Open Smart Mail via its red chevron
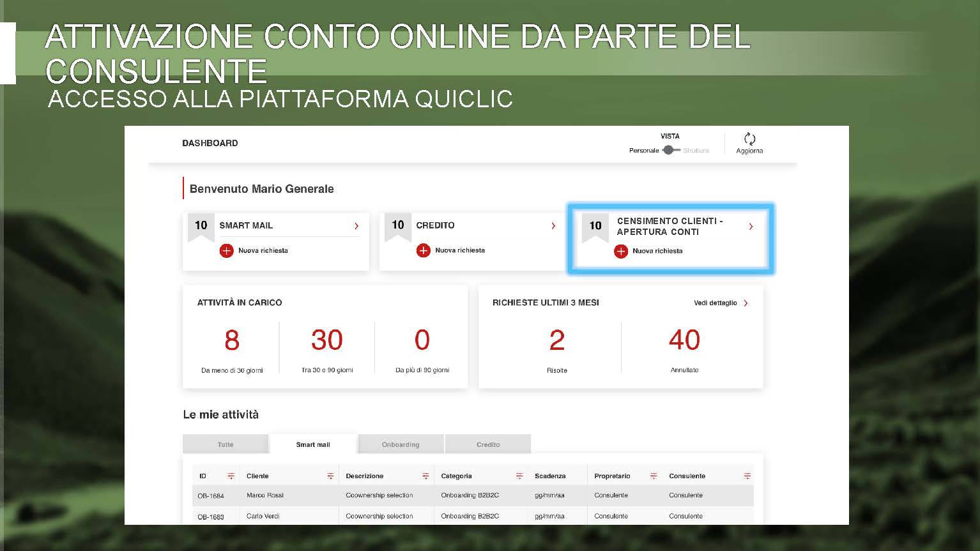Viewport: 980px width, 551px height. click(x=356, y=226)
